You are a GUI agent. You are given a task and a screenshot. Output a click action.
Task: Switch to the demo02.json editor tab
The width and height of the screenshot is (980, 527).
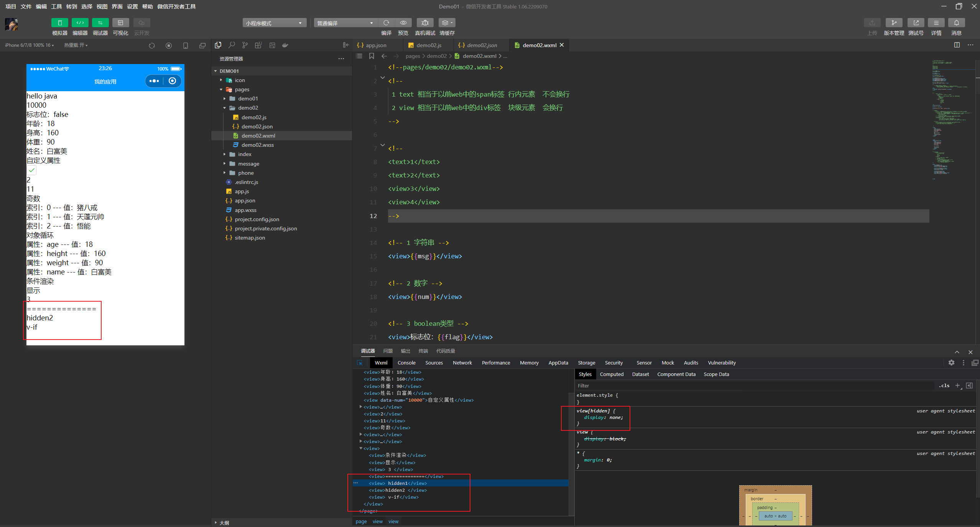(482, 45)
